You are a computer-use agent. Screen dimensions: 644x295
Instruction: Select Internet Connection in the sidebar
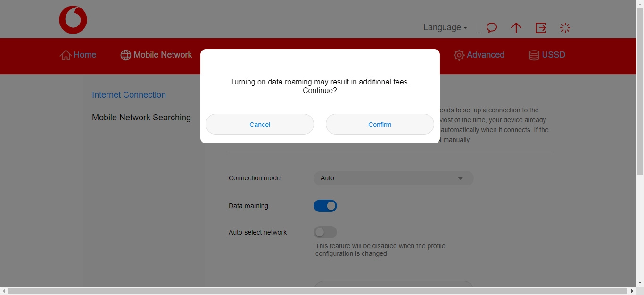point(129,95)
